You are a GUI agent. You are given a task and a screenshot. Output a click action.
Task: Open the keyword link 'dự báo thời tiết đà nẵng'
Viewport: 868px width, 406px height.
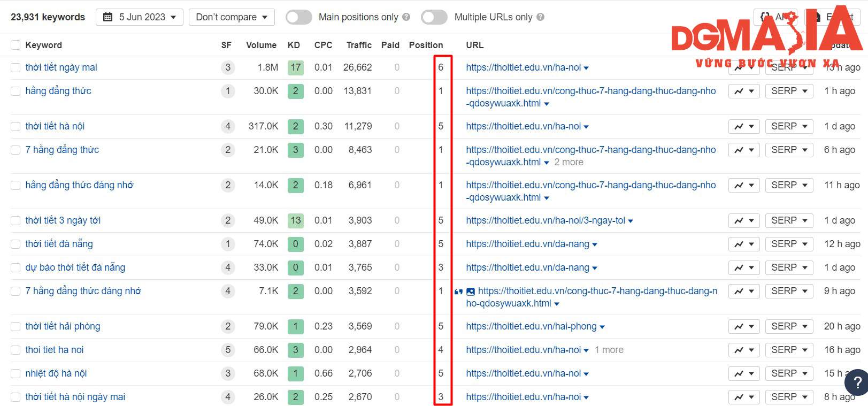[75, 267]
